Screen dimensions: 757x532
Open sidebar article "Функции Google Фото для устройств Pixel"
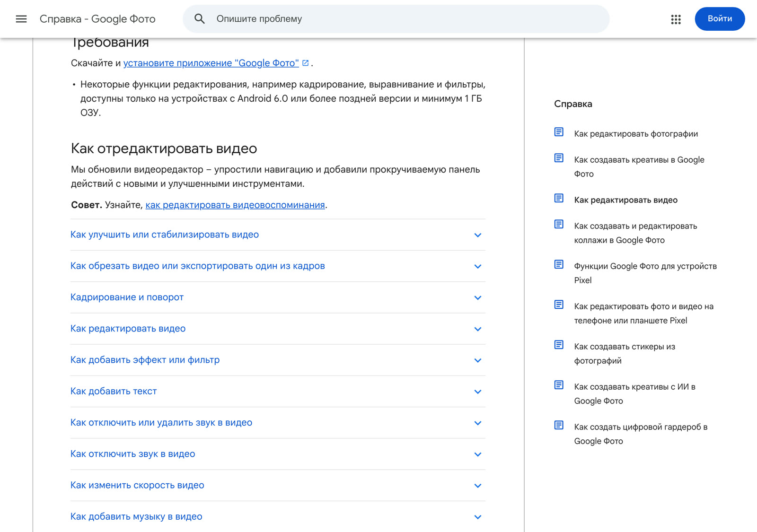(x=645, y=273)
